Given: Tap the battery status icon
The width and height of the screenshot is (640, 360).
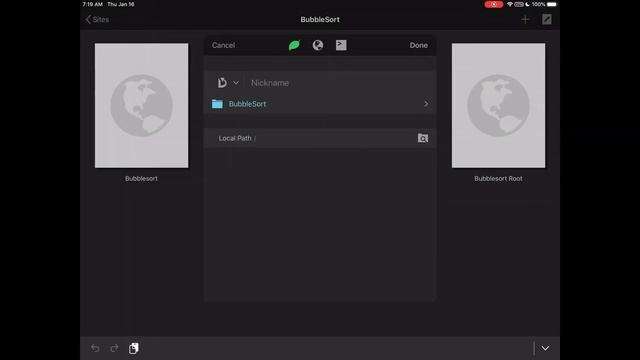Looking at the screenshot, I should click(552, 4).
